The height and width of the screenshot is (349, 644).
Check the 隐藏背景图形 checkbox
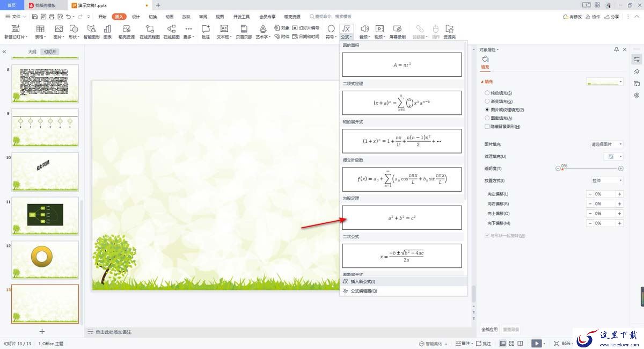point(487,127)
